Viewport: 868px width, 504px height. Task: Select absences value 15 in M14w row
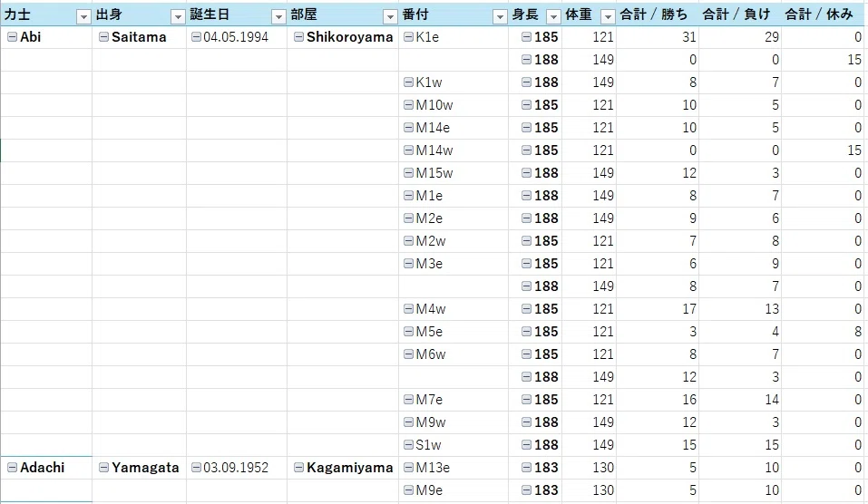[x=823, y=150]
